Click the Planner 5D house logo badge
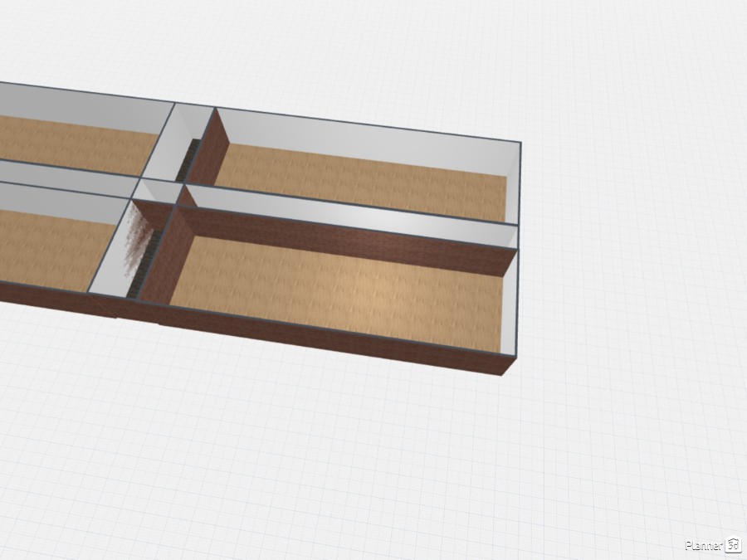This screenshot has width=747, height=560. tap(731, 547)
